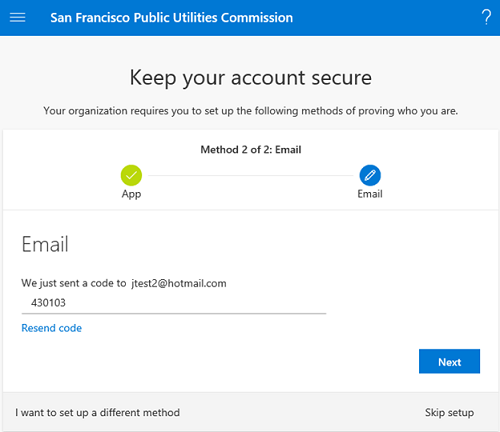Click the 'Your organization requires you' description text
The width and height of the screenshot is (500, 432).
coord(251,111)
